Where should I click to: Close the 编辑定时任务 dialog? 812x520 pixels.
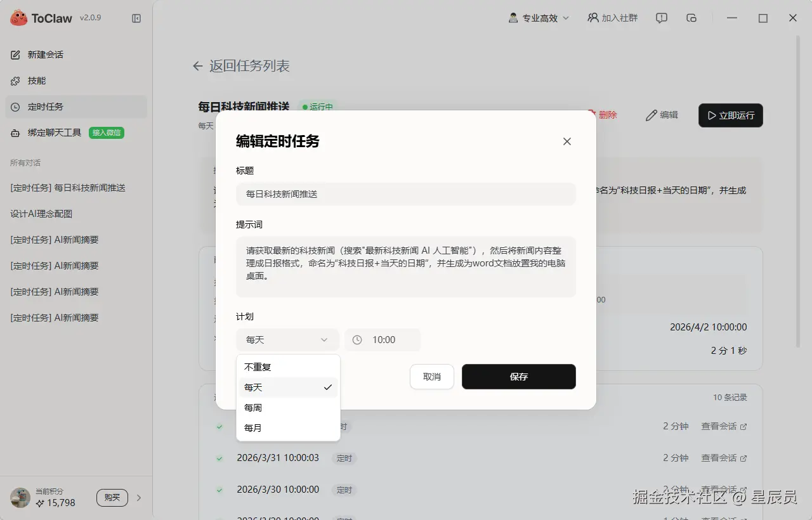[x=567, y=141]
